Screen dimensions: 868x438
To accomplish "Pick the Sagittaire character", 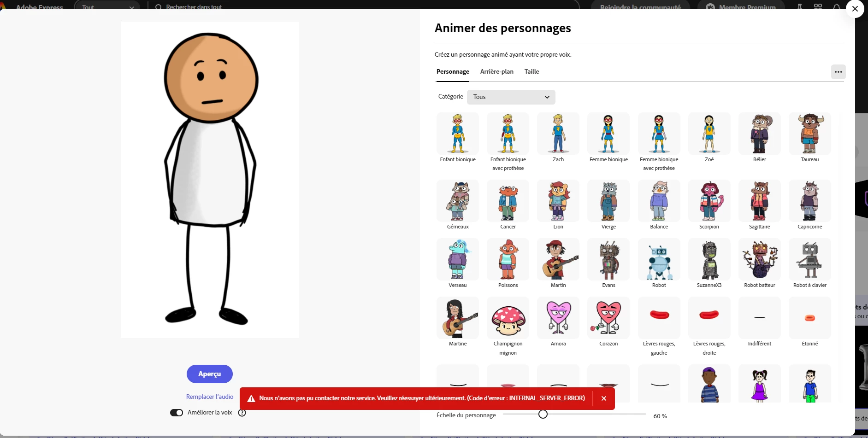I will coord(760,201).
